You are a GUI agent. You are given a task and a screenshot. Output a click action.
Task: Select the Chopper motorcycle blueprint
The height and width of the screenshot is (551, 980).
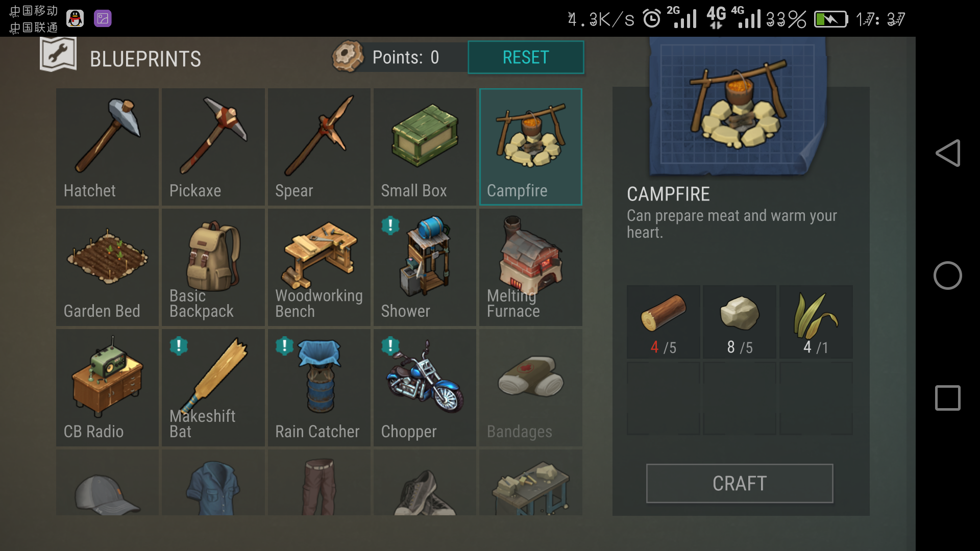point(425,388)
